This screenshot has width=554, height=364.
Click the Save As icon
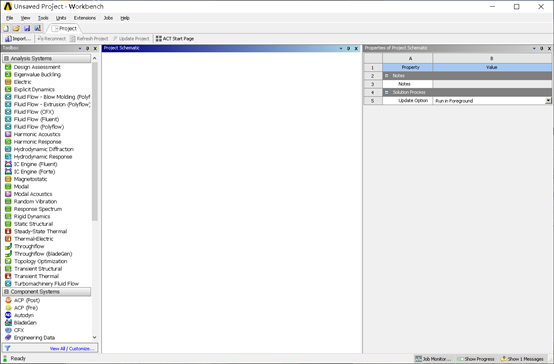point(38,28)
